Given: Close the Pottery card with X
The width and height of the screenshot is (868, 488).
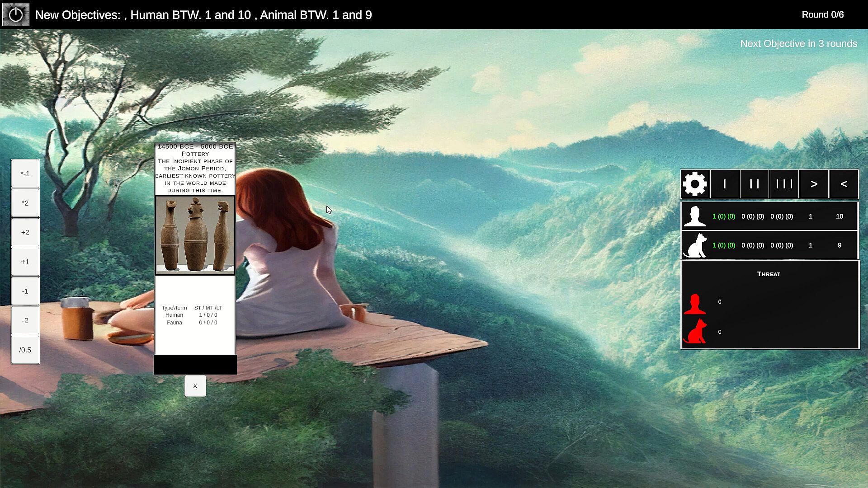Looking at the screenshot, I should click(195, 386).
